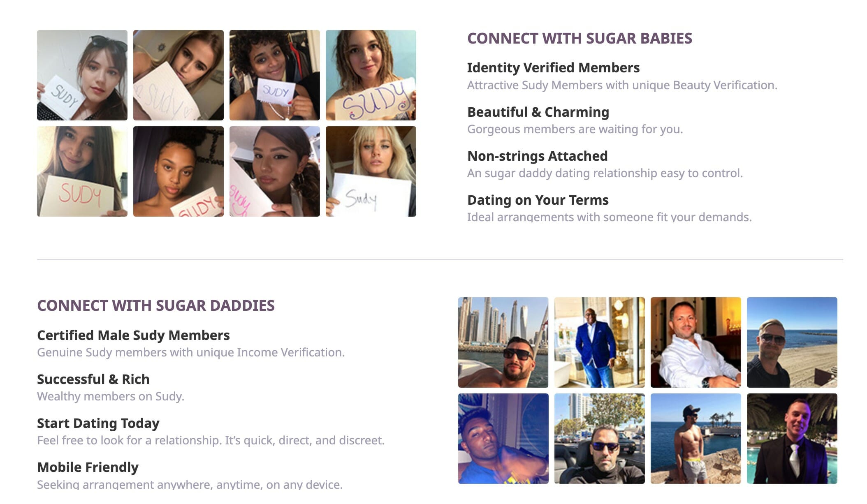Select the photo with pink Sudy paper

pyautogui.click(x=274, y=171)
